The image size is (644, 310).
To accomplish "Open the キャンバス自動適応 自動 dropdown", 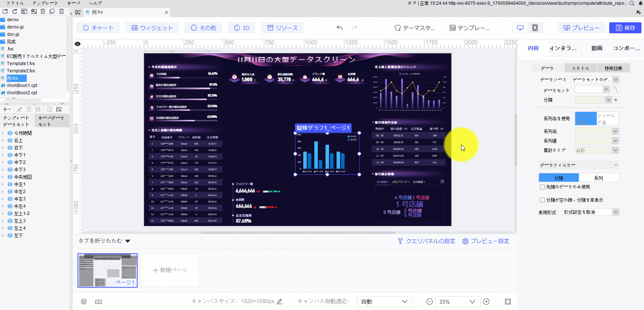I will [384, 302].
